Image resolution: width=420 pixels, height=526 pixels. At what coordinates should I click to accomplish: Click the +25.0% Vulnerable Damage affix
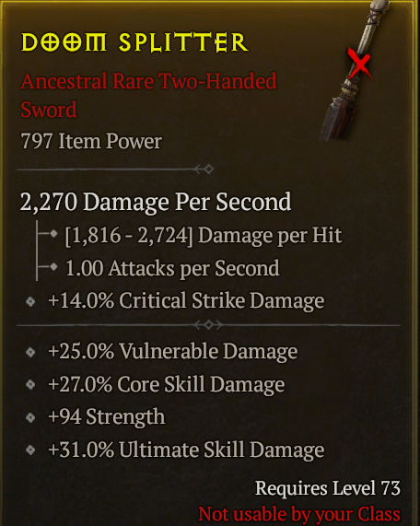173,351
